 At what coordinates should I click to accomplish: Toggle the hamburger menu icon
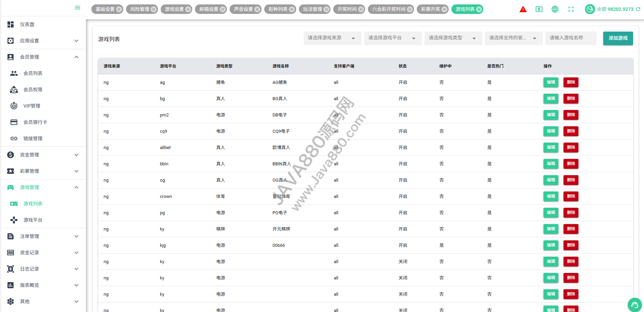pos(77,8)
